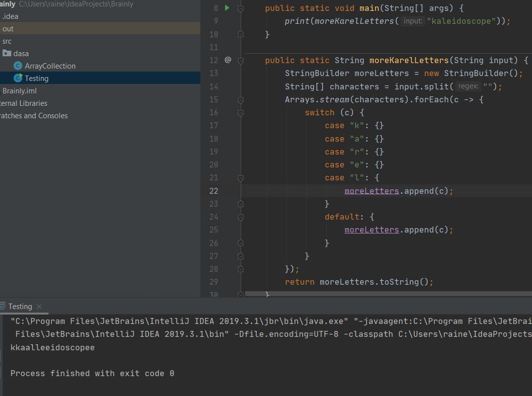Select the src folder in project tree
Image resolution: width=532 pixels, height=396 pixels.
(x=7, y=41)
